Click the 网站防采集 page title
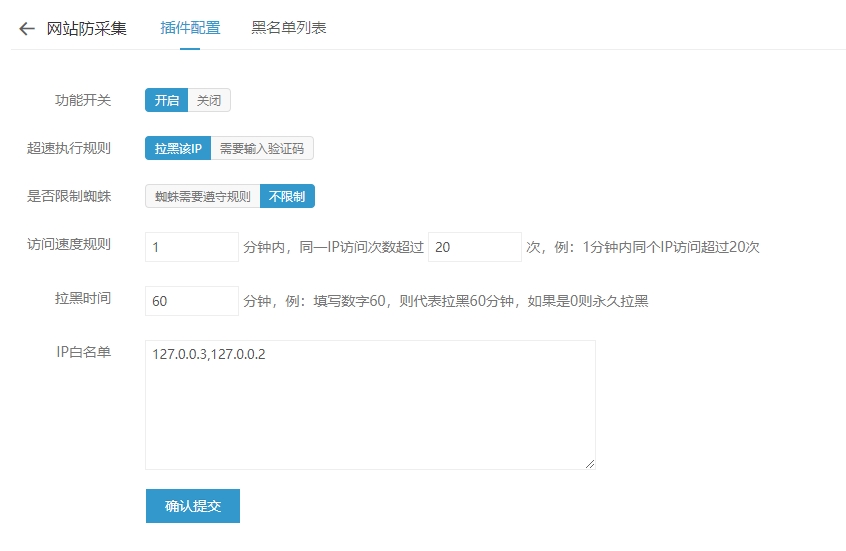 pos(87,28)
